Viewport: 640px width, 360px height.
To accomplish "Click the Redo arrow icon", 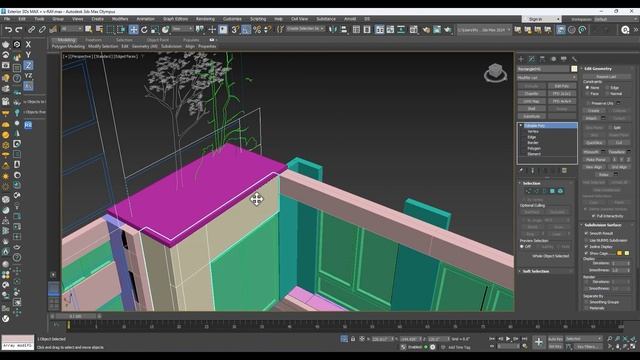I will point(19,29).
